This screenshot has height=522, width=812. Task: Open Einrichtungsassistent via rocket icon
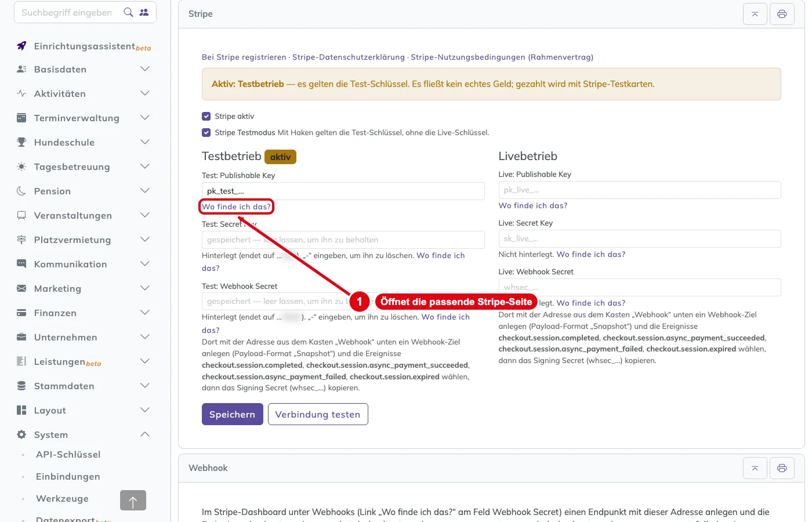[21, 46]
